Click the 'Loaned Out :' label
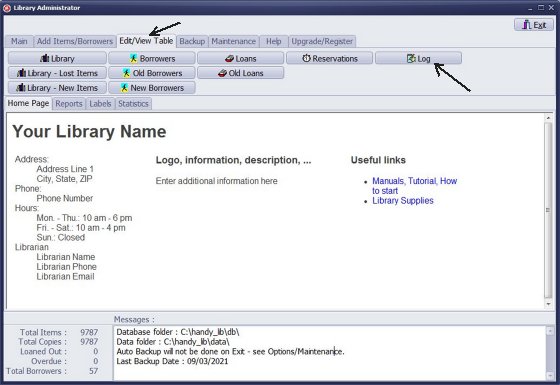 coord(43,351)
